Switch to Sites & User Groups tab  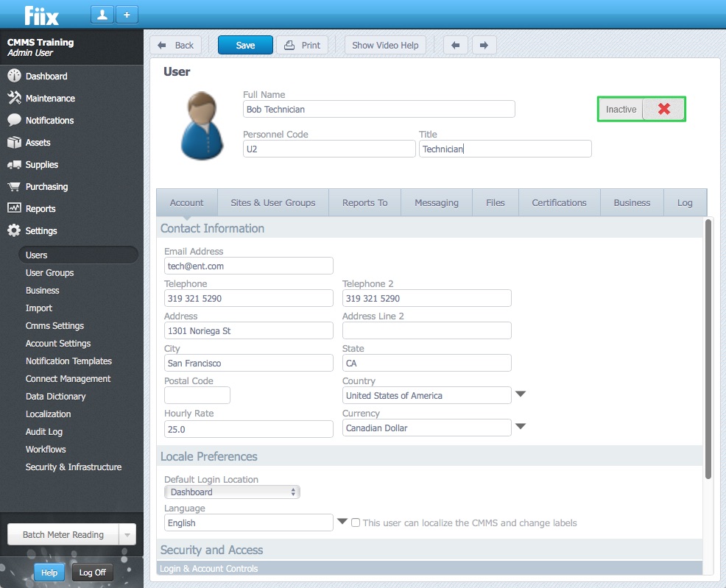[273, 202]
